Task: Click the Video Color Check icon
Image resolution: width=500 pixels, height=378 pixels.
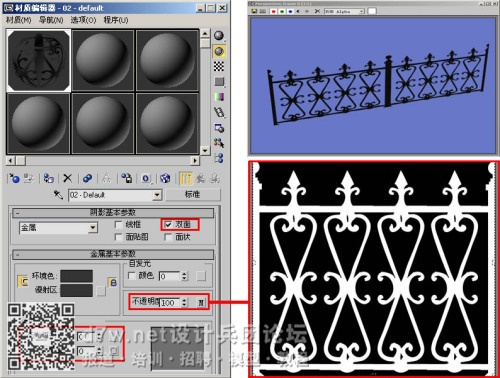Action: (219, 97)
